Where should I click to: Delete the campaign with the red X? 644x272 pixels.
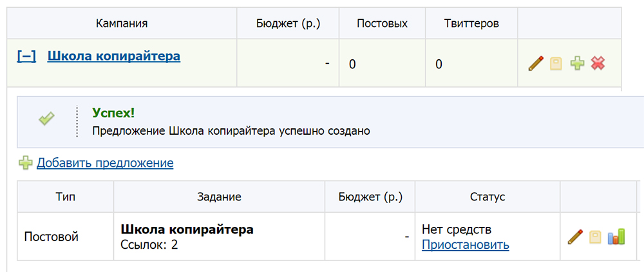(x=598, y=63)
